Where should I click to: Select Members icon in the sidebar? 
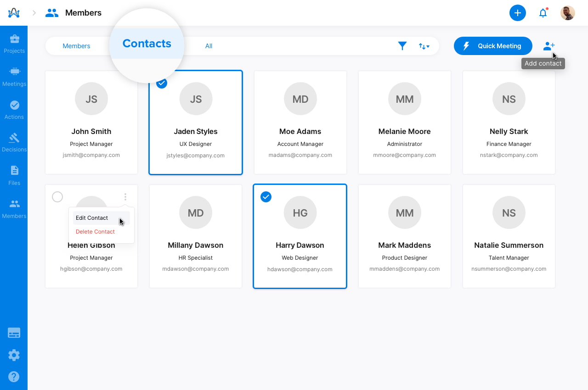click(x=14, y=204)
